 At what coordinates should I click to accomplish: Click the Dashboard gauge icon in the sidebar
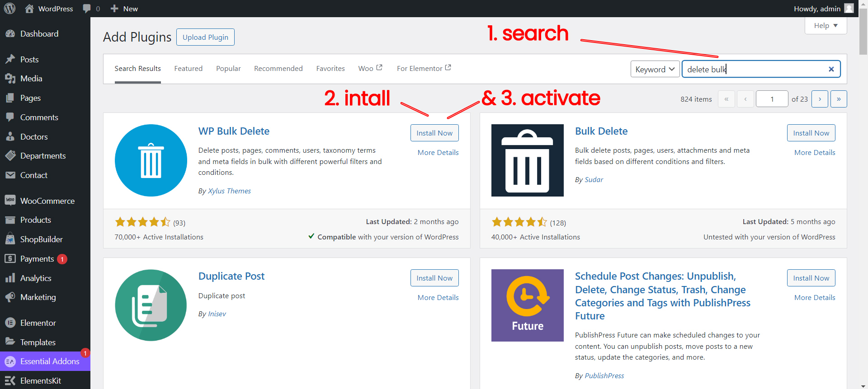pyautogui.click(x=10, y=34)
